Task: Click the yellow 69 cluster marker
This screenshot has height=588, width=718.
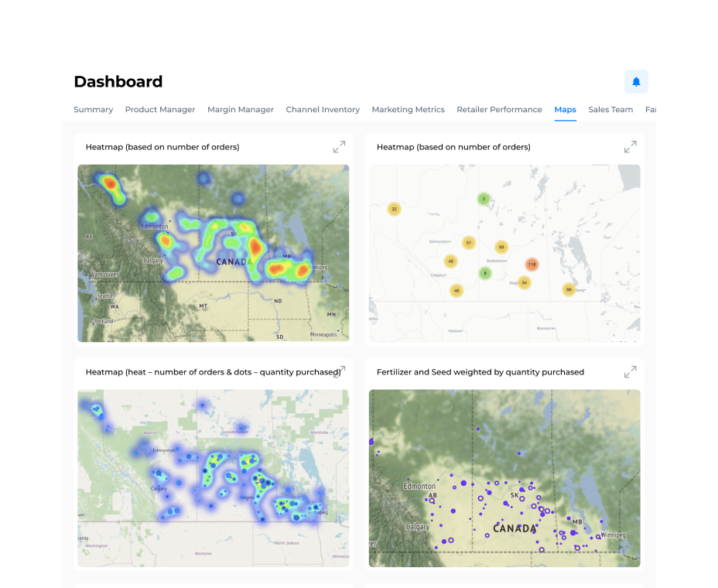Action: click(501, 247)
